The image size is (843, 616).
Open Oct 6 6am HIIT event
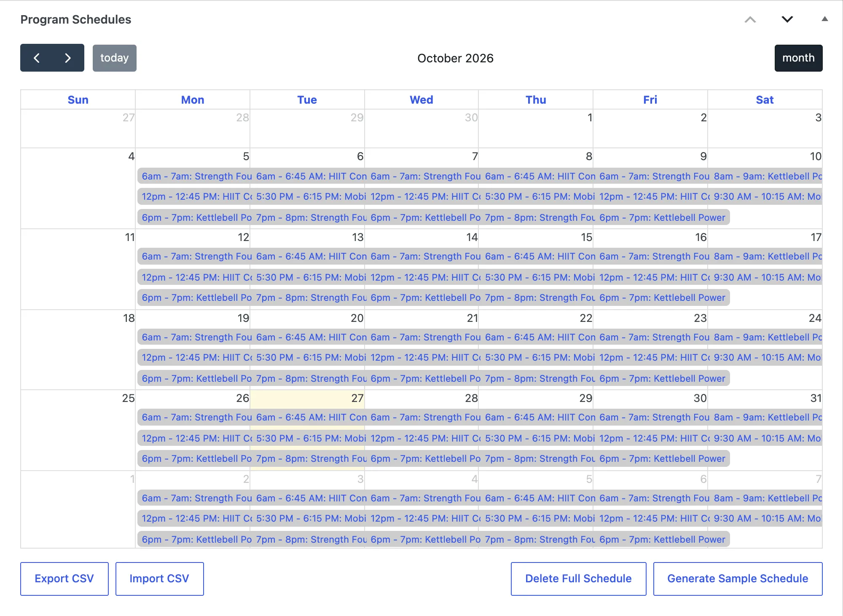[310, 176]
